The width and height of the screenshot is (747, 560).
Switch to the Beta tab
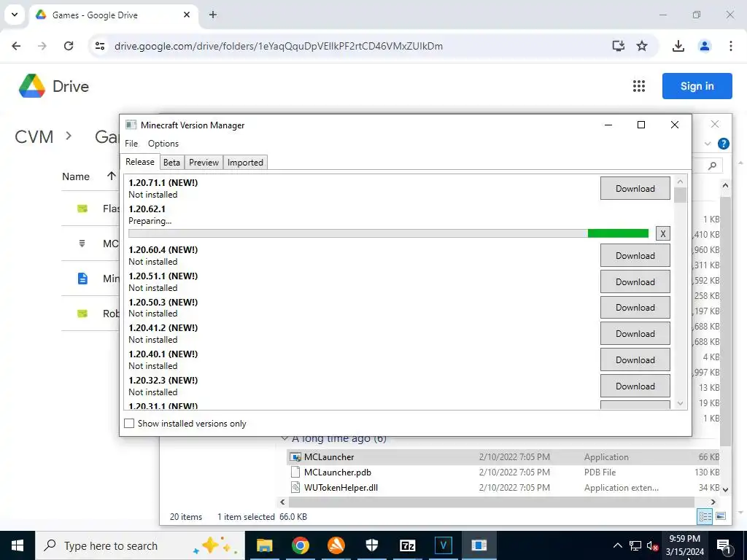(x=171, y=163)
